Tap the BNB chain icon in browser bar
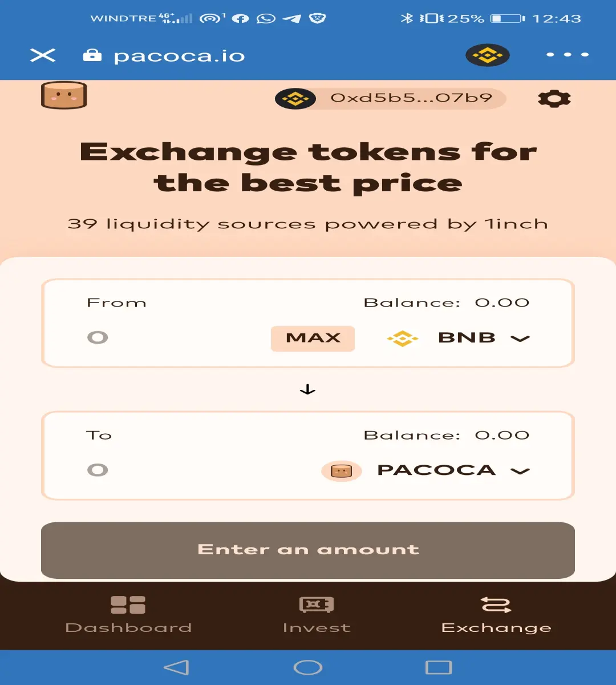Image resolution: width=616 pixels, height=685 pixels. pyautogui.click(x=487, y=55)
